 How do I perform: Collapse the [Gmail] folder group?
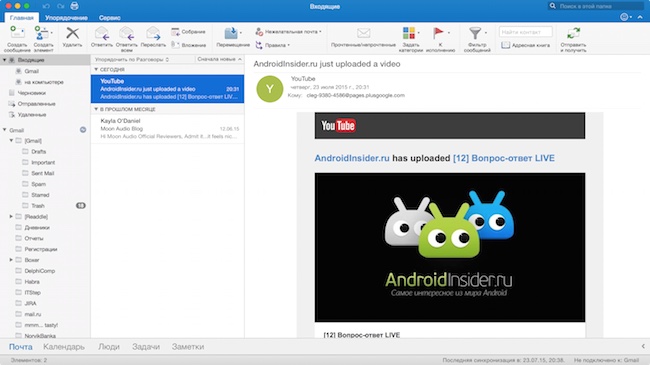point(11,141)
